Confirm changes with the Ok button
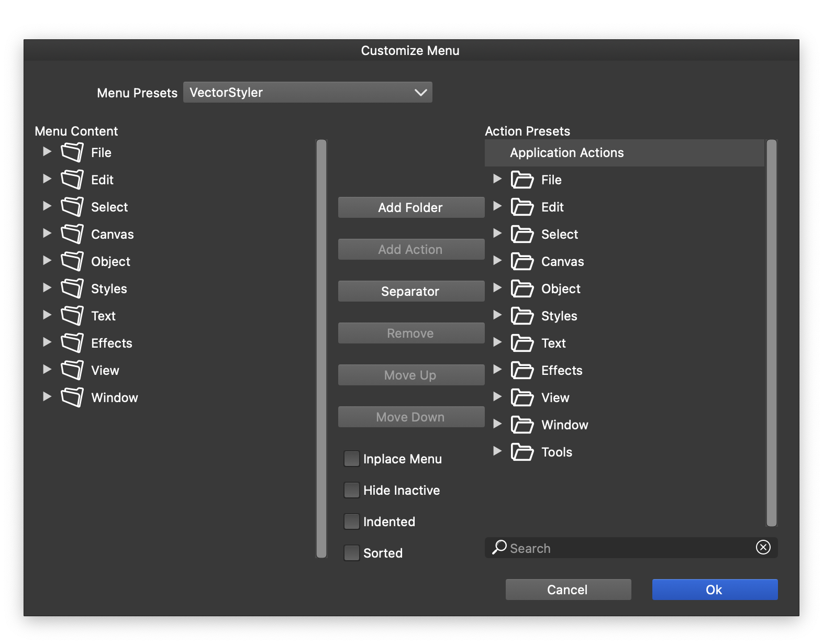823x644 pixels. (x=715, y=590)
